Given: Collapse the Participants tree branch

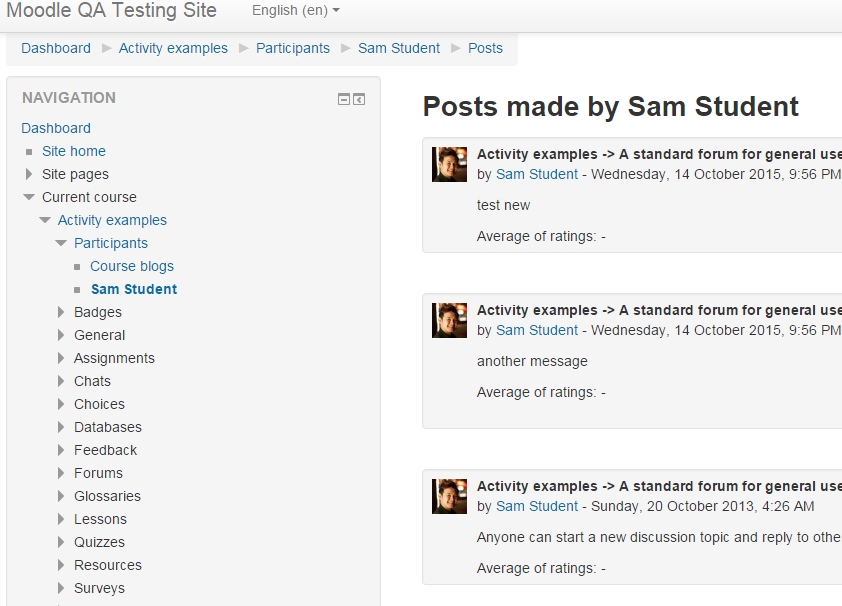Looking at the screenshot, I should click(x=61, y=243).
